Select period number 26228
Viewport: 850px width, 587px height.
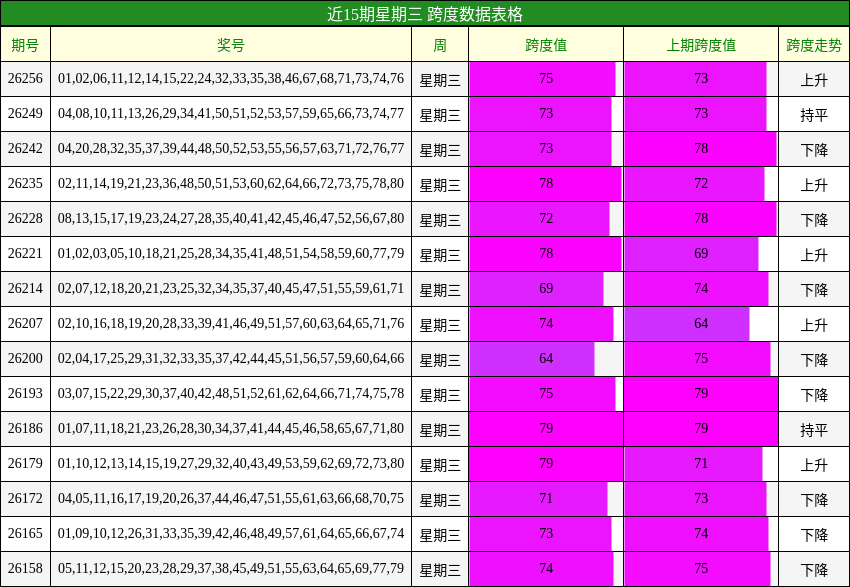[x=25, y=219]
